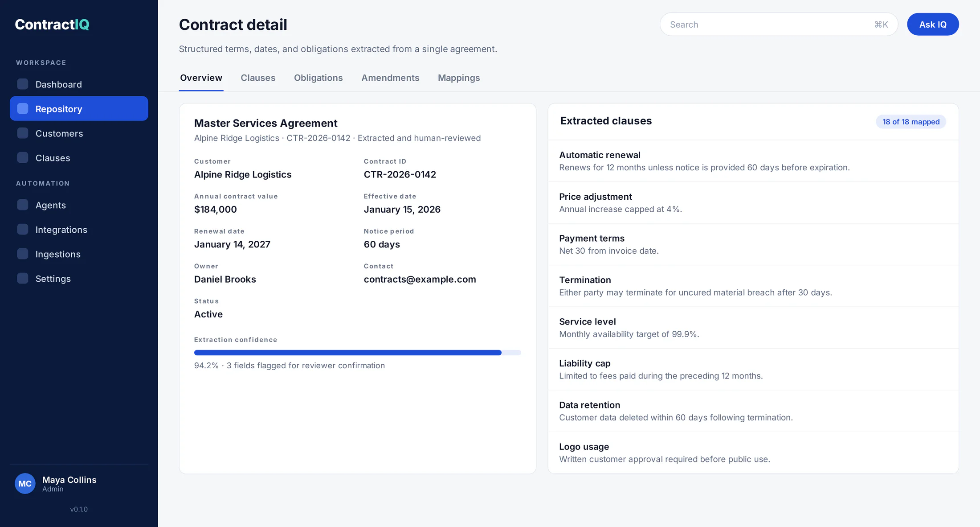
Task: Open Integrations in the sidebar
Action: pos(79,230)
